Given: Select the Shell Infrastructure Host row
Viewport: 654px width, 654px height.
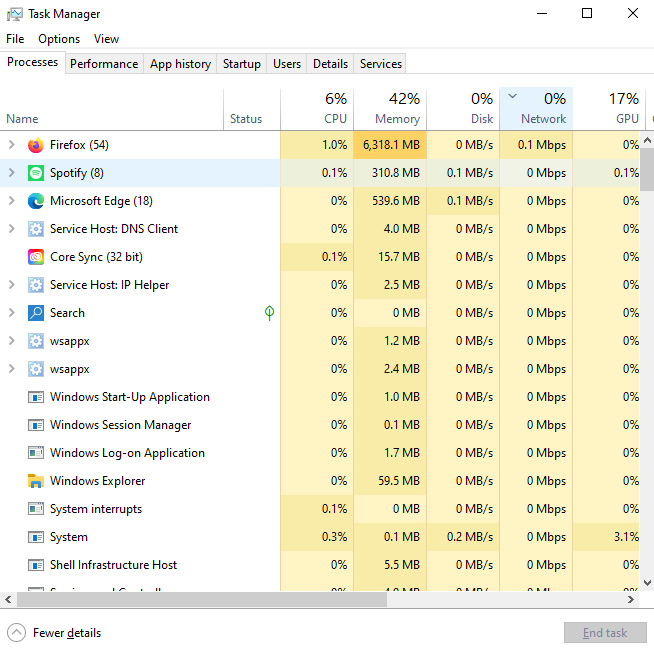Looking at the screenshot, I should pyautogui.click(x=319, y=565).
